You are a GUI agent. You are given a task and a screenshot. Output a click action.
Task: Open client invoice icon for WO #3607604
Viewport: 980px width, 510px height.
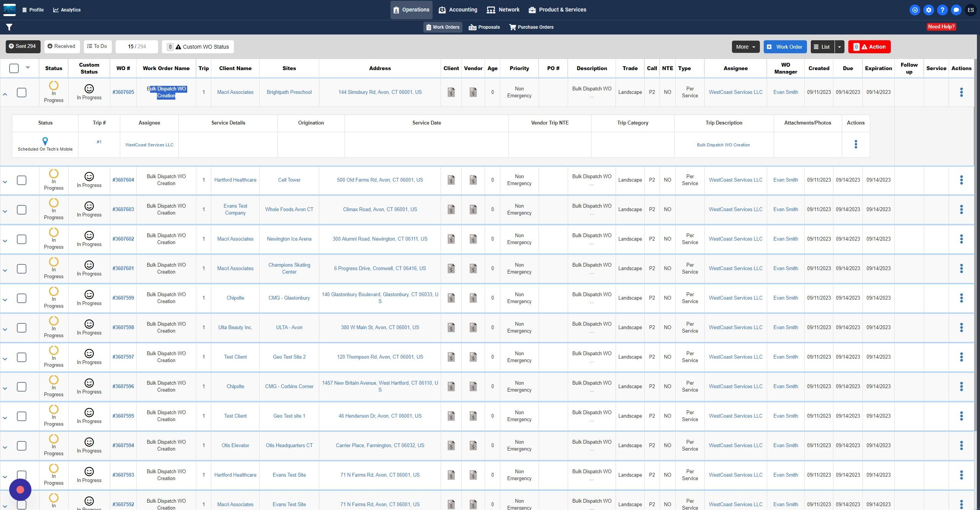(x=451, y=180)
